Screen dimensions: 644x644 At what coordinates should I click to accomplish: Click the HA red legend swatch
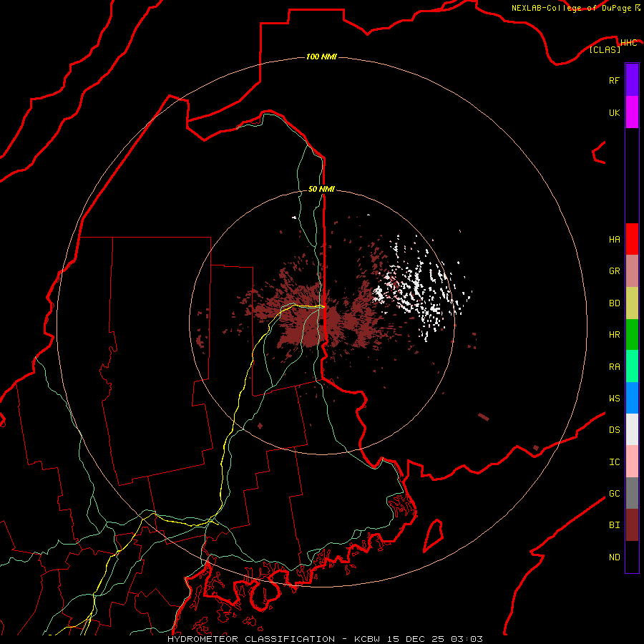pos(632,239)
